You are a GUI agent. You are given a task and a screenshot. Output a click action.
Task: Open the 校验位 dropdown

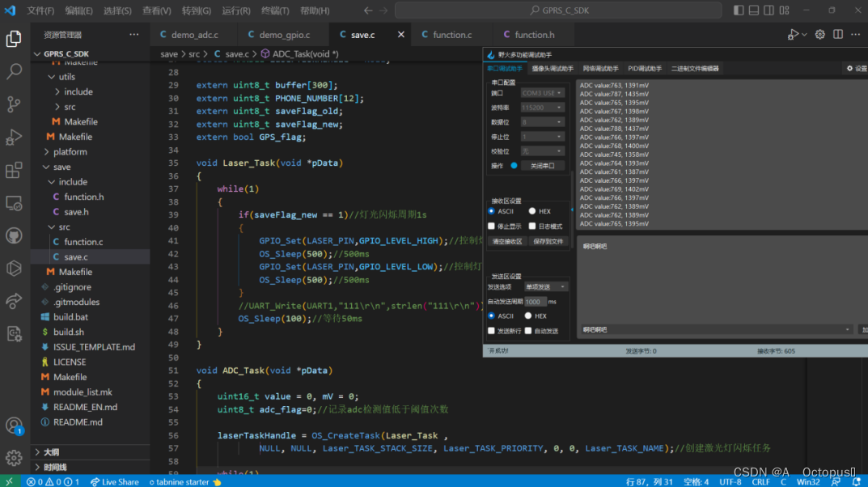coord(541,151)
